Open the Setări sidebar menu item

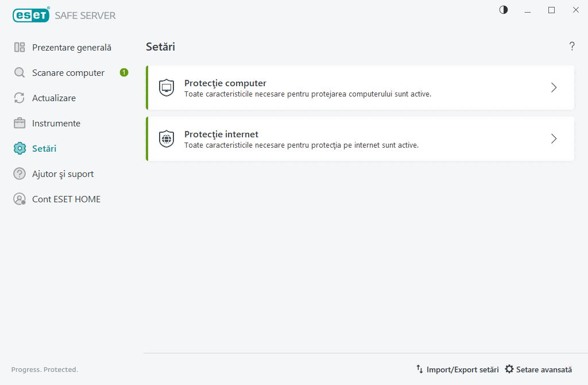click(44, 149)
